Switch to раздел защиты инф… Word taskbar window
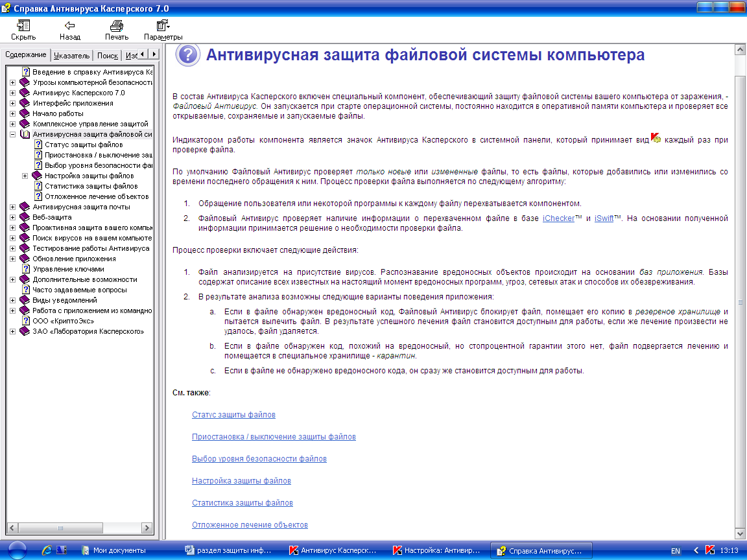Viewport: 747px width, 560px height. (x=229, y=550)
